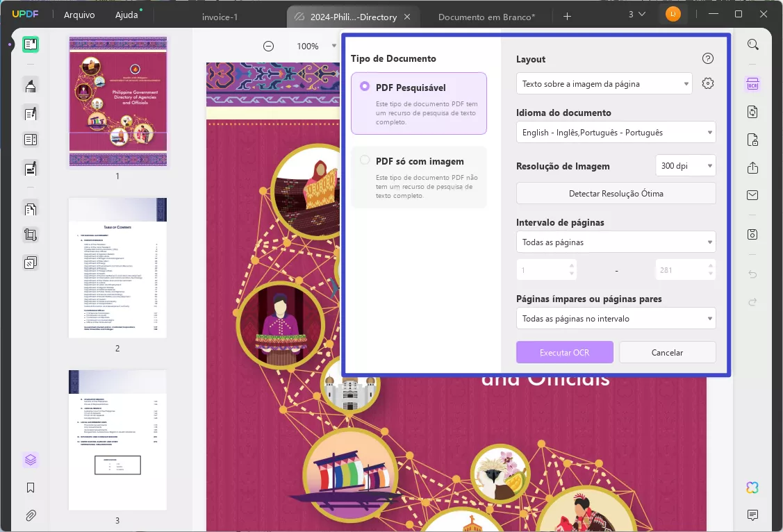783x532 pixels.
Task: Click the OCR tool icon in right sidebar
Action: (x=752, y=84)
